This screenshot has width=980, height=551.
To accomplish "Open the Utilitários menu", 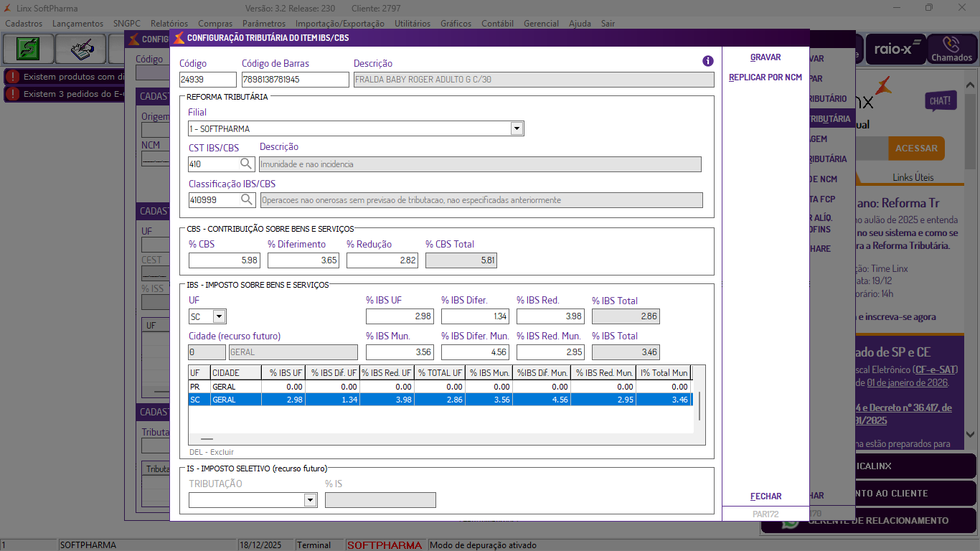I will 413,24.
